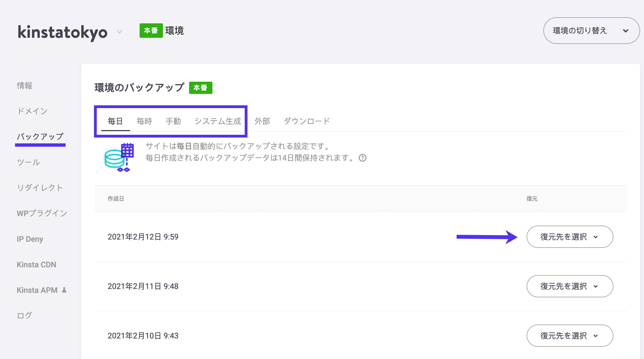Click the 本番 badge next to kinstatokyo

151,31
